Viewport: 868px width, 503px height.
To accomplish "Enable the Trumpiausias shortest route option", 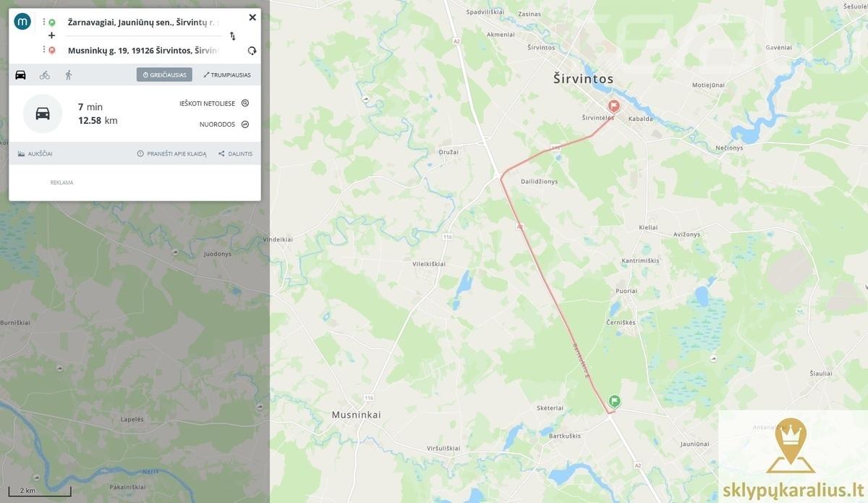I will [227, 75].
